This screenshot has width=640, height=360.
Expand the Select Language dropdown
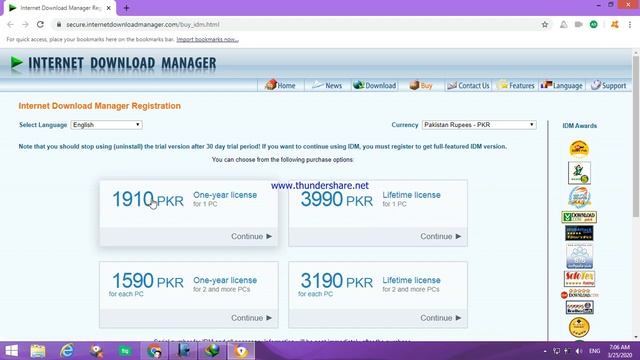pyautogui.click(x=107, y=125)
